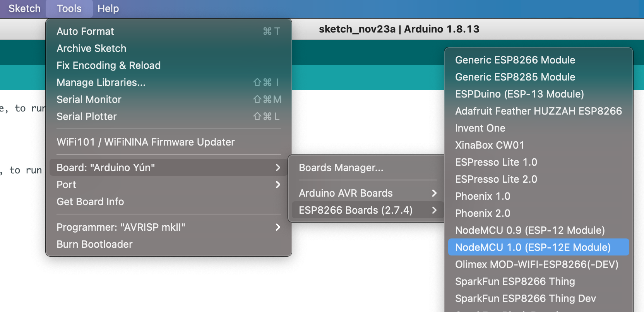Click Fix Encoding & Reload
The image size is (644, 312).
[x=108, y=65]
